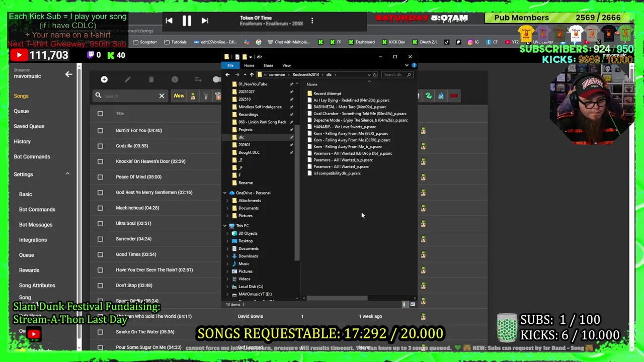The height and width of the screenshot is (362, 644).
Task: Click the delete trash icon in song toolbar
Action: [x=151, y=79]
